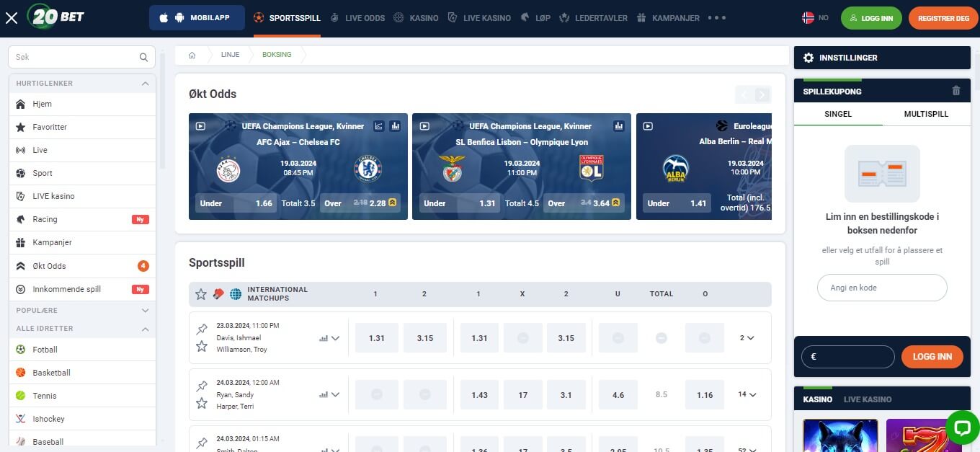Select the LØP header tab
Viewport: 980px width, 452px height.
(x=535, y=18)
